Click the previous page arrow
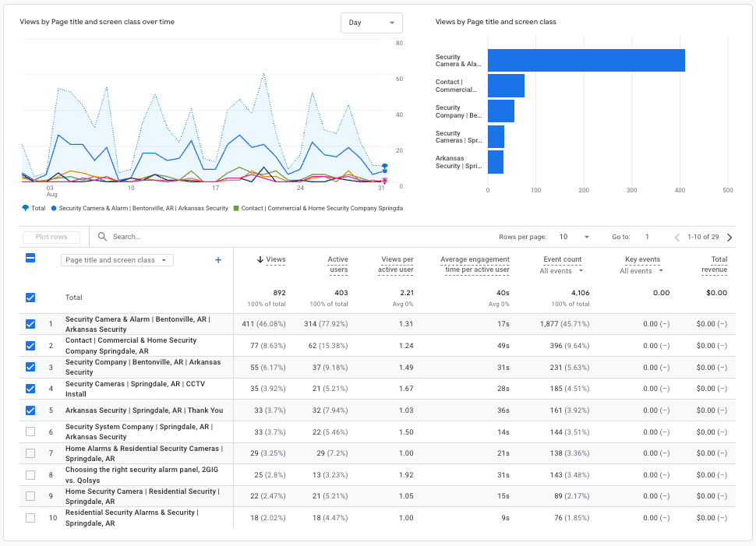This screenshot has width=756, height=546. point(677,238)
